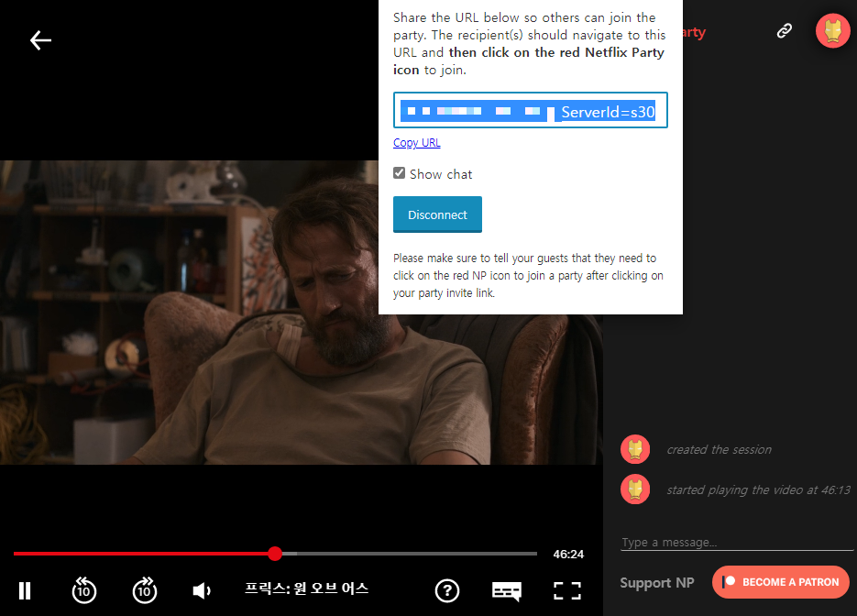
Task: Click avatar beside 'created the session'
Action: pos(635,449)
